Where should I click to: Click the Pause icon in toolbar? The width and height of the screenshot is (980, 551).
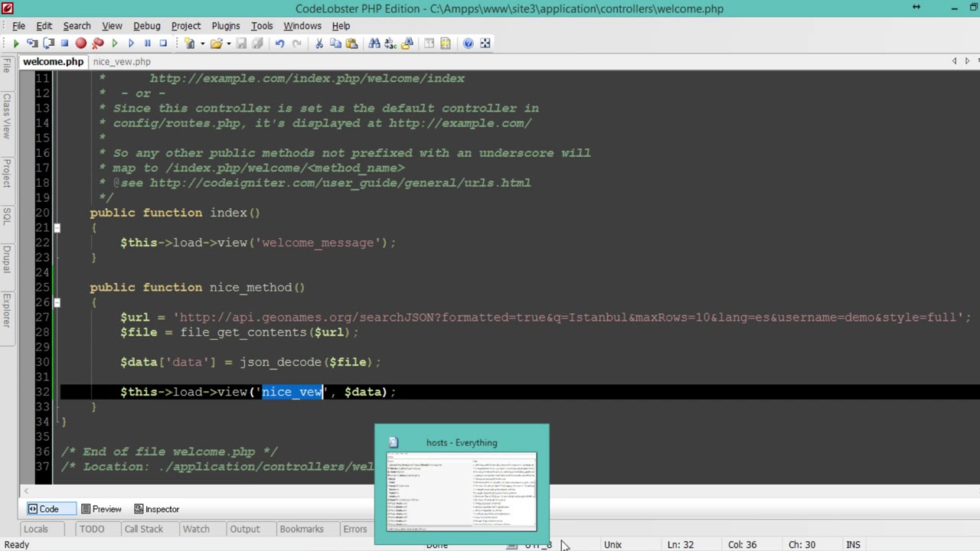click(147, 44)
